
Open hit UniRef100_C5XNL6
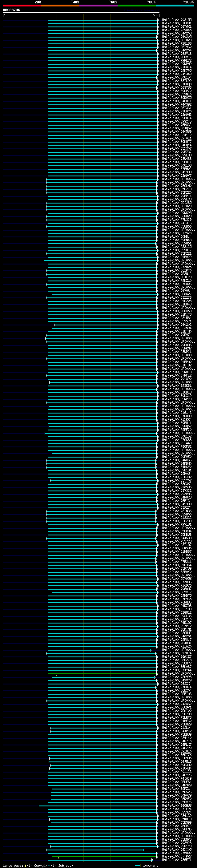pos(177,94)
